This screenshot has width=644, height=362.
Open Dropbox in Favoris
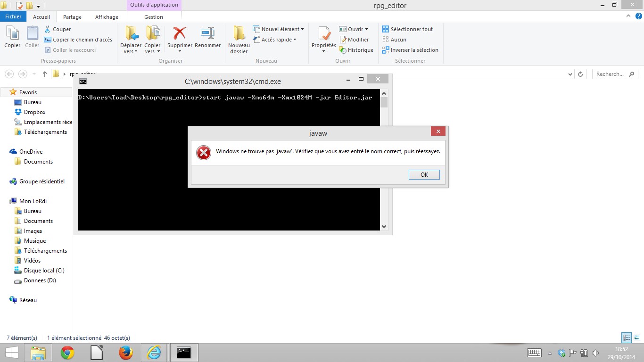tap(30, 112)
